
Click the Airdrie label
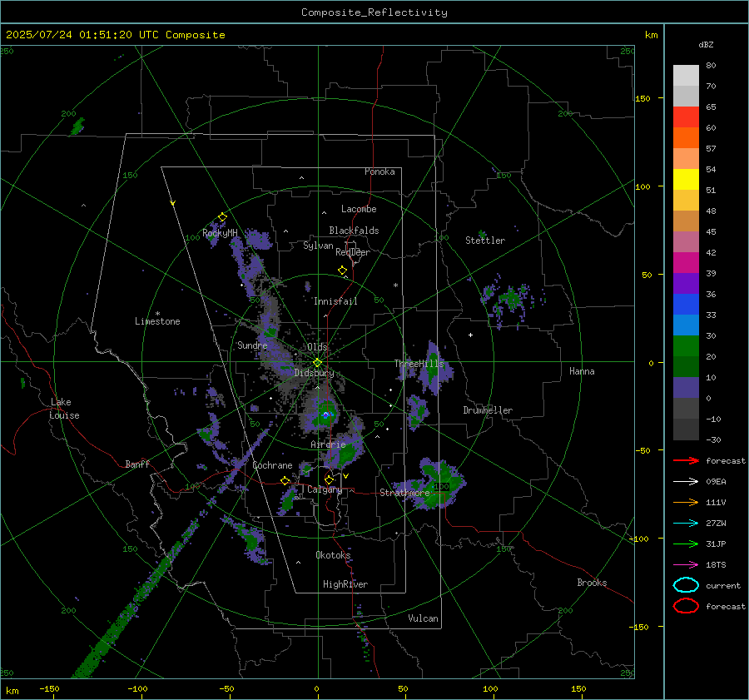[x=328, y=444]
